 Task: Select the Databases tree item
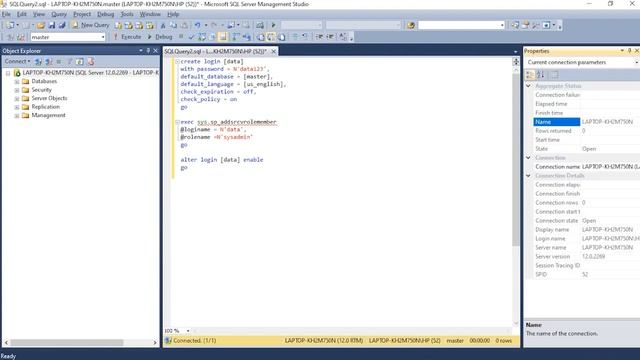click(x=44, y=81)
